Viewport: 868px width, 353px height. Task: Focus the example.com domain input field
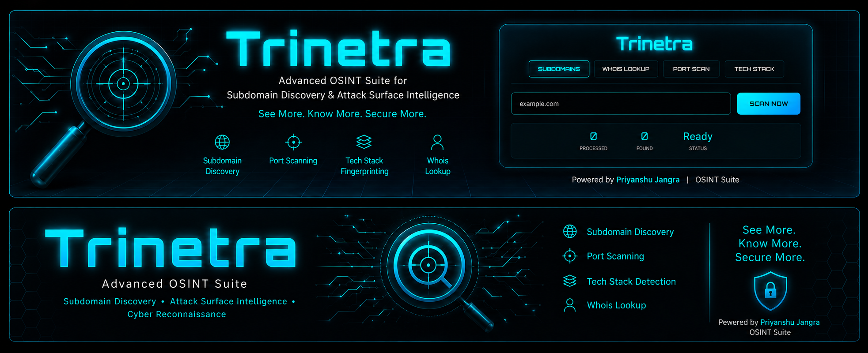pos(621,104)
